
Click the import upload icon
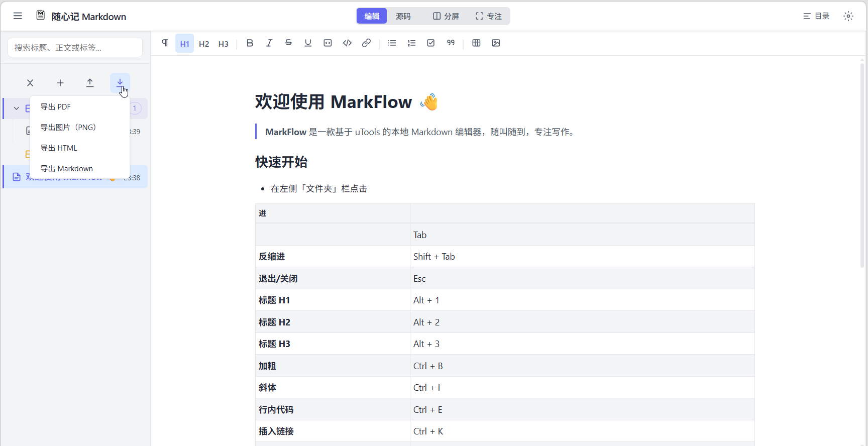pos(90,83)
